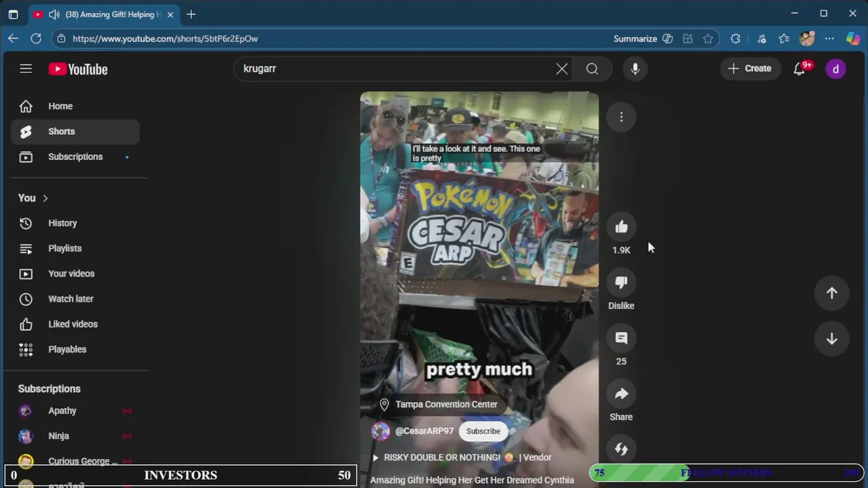Open the Ninja channel subscription
This screenshot has width=868, height=488.
click(x=75, y=436)
